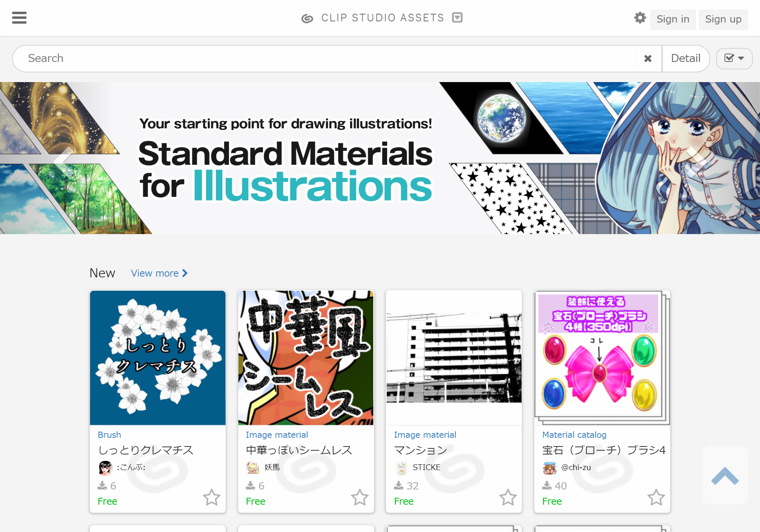Expand the Clip Studio Assets service dropdown
The height and width of the screenshot is (532, 760).
point(457,18)
